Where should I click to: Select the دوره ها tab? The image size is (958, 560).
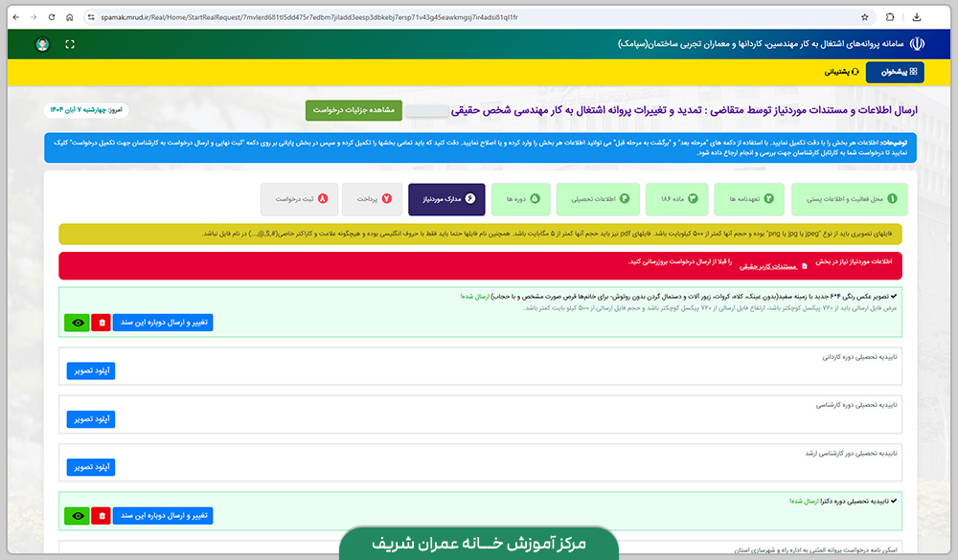point(522,198)
